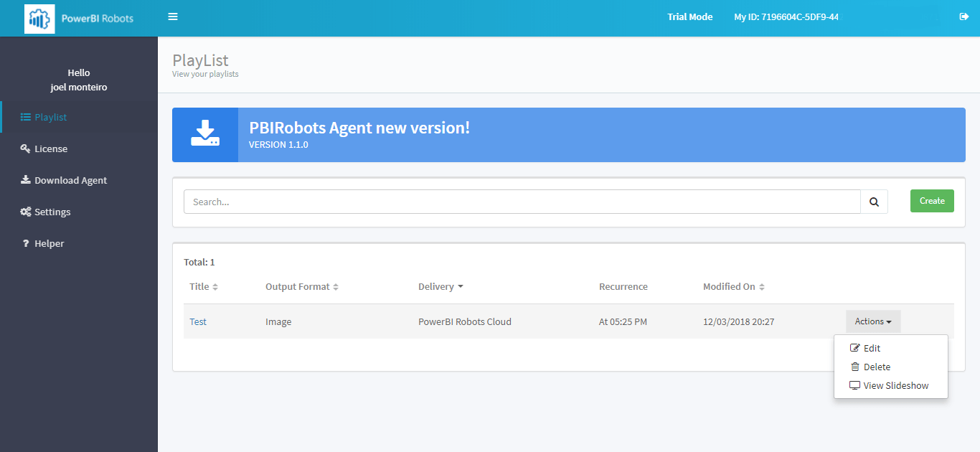Viewport: 980px width, 452px height.
Task: Collapse the Actions dropdown button
Action: point(872,321)
